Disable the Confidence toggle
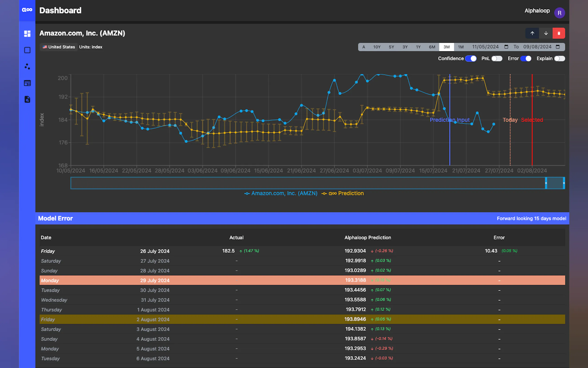588x368 pixels. tap(471, 59)
